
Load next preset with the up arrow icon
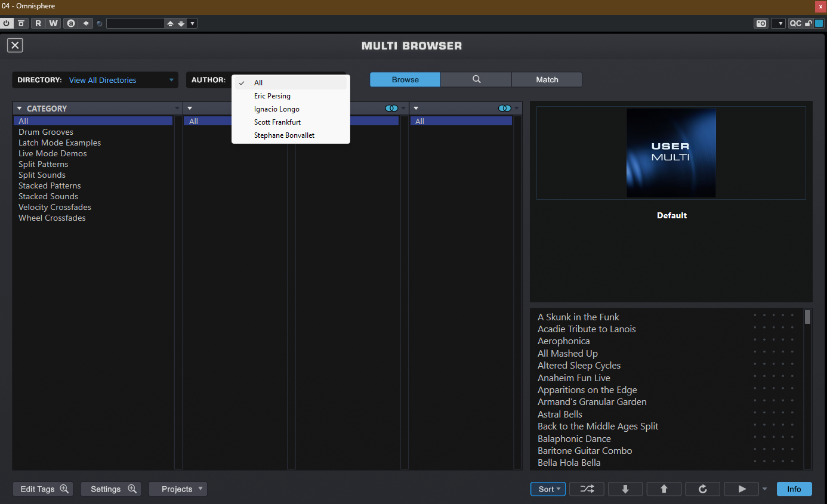(170, 23)
